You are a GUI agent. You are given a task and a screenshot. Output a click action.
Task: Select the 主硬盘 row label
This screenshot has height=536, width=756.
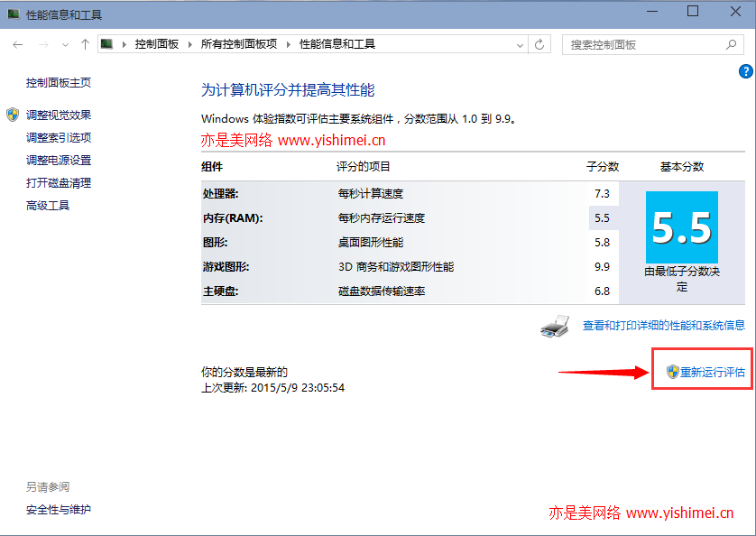(220, 291)
